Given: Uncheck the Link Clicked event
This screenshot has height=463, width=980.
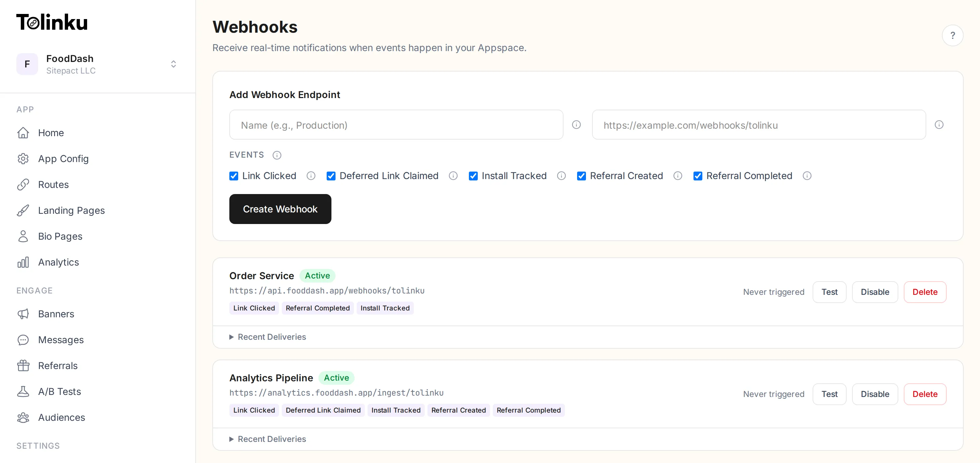Looking at the screenshot, I should click(x=233, y=176).
